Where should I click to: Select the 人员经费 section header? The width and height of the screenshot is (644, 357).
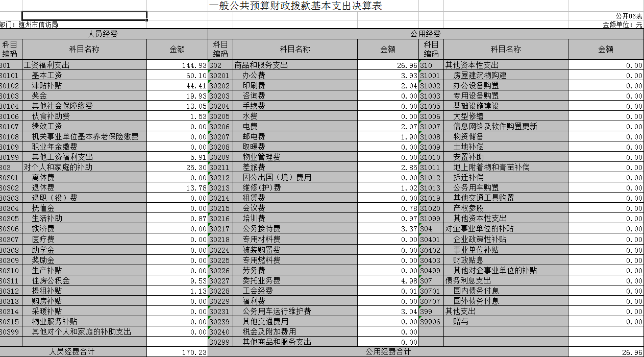pos(103,34)
